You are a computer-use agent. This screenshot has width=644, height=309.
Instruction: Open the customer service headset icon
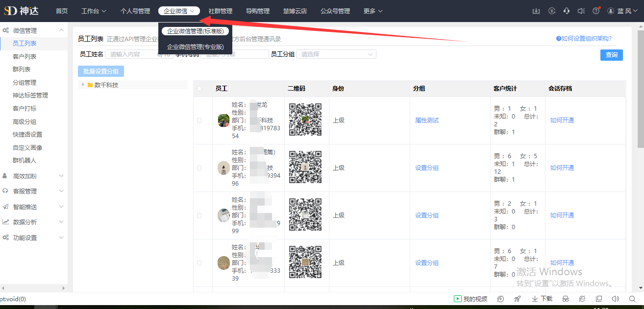tap(567, 11)
